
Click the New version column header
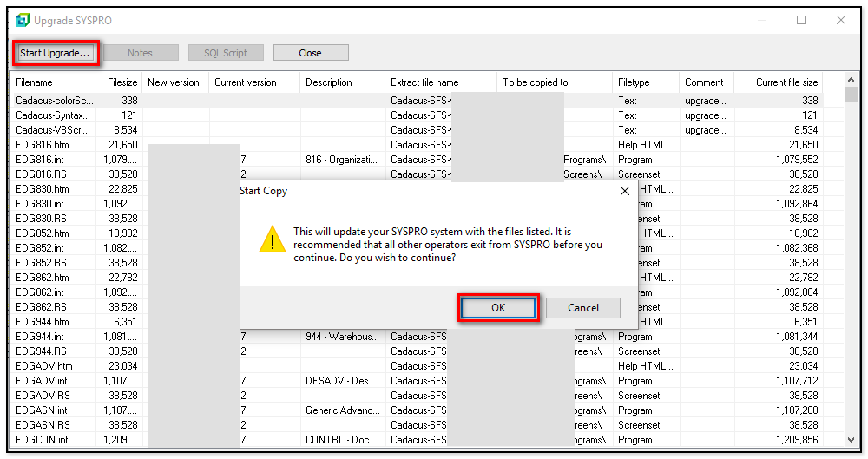tap(174, 82)
